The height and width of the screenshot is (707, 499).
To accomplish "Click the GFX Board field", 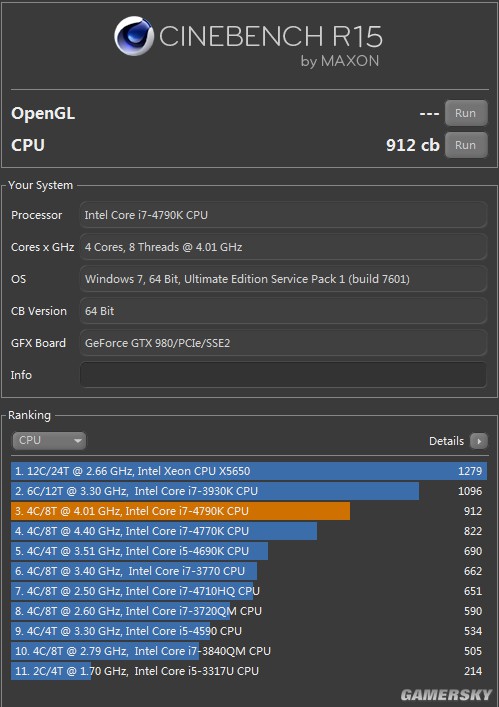I will pyautogui.click(x=284, y=343).
